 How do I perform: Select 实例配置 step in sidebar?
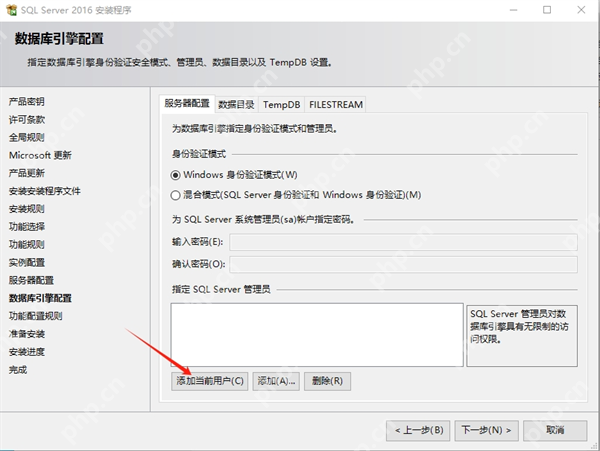pos(27,262)
